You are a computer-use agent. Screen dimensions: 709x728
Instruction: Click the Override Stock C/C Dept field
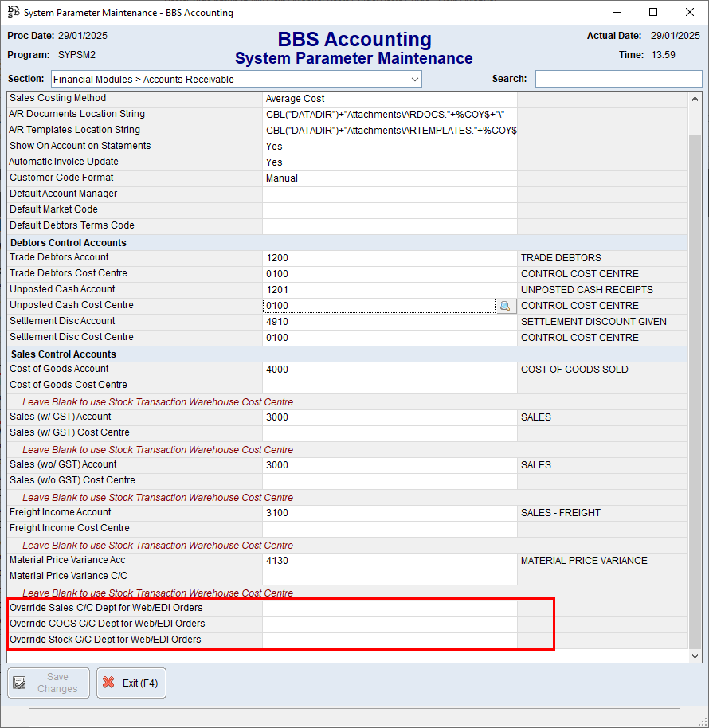point(389,640)
